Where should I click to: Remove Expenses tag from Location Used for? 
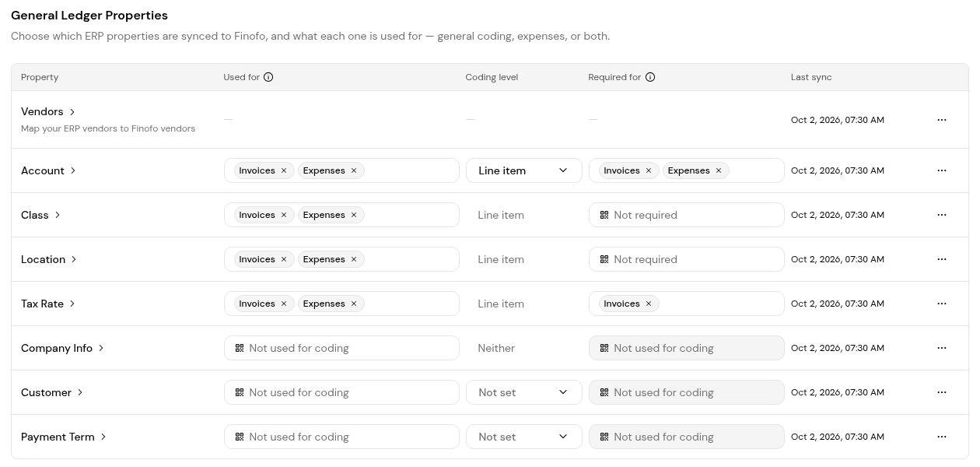354,259
